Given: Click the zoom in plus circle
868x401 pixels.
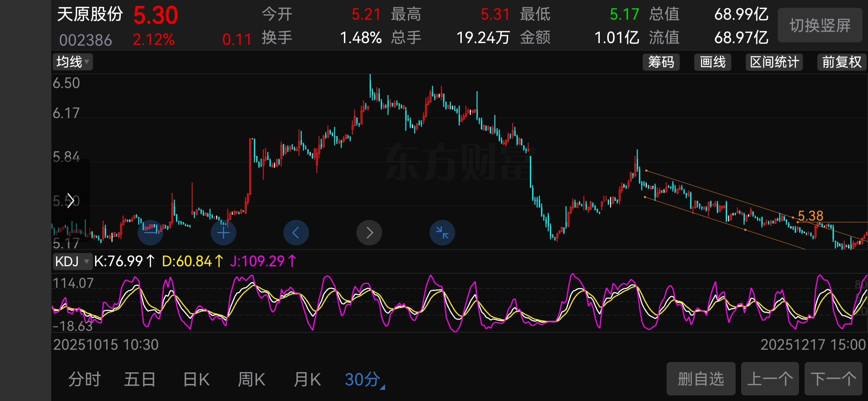Looking at the screenshot, I should [223, 233].
